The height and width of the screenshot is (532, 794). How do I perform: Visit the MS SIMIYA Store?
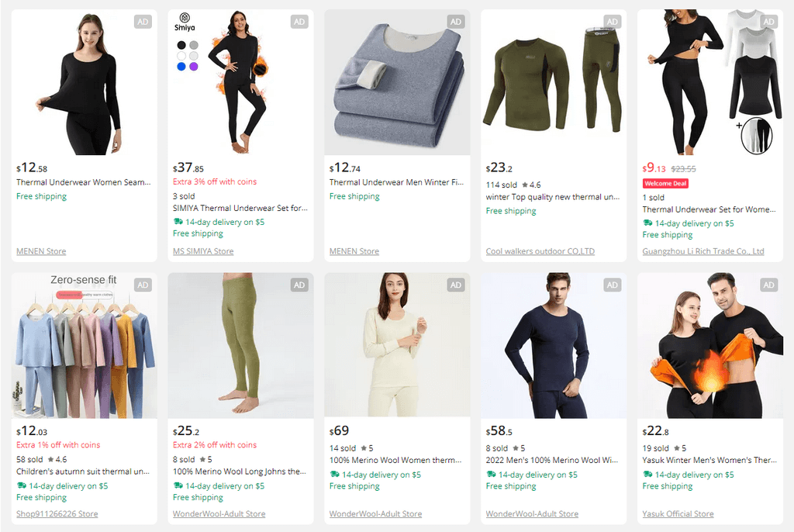[205, 251]
